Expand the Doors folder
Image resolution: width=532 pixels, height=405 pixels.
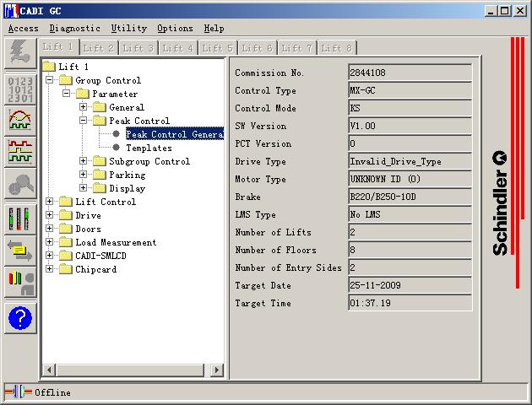[50, 229]
